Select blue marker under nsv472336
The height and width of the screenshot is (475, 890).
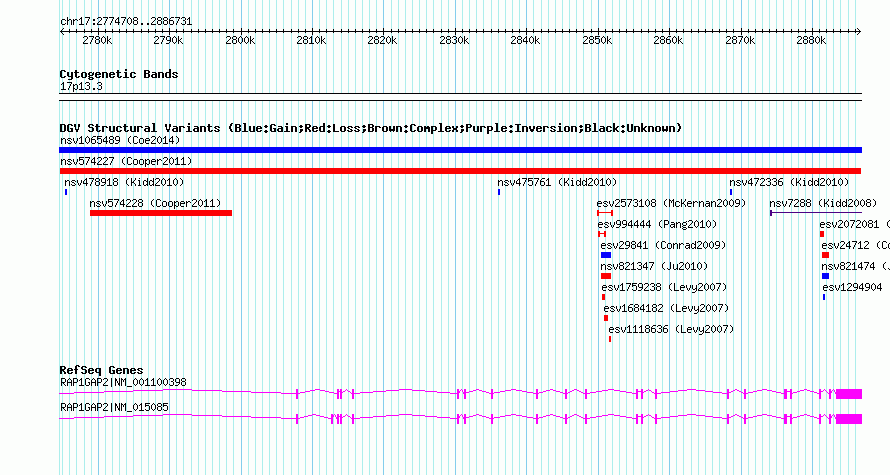coord(731,192)
